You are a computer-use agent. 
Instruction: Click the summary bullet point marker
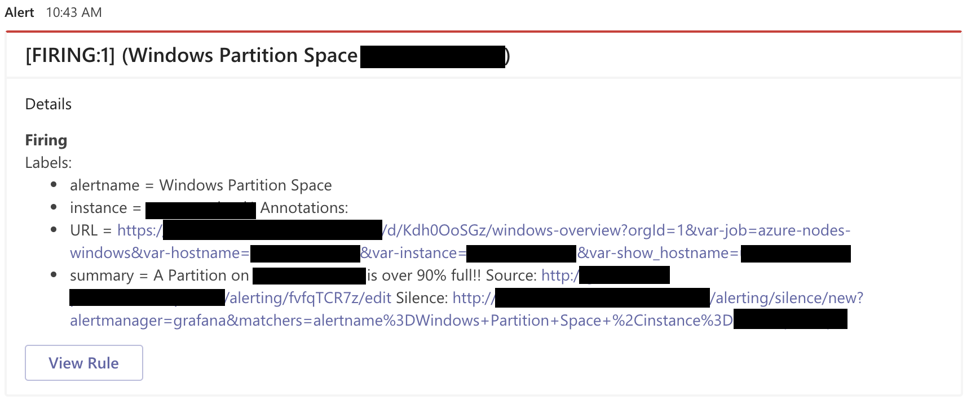point(54,275)
